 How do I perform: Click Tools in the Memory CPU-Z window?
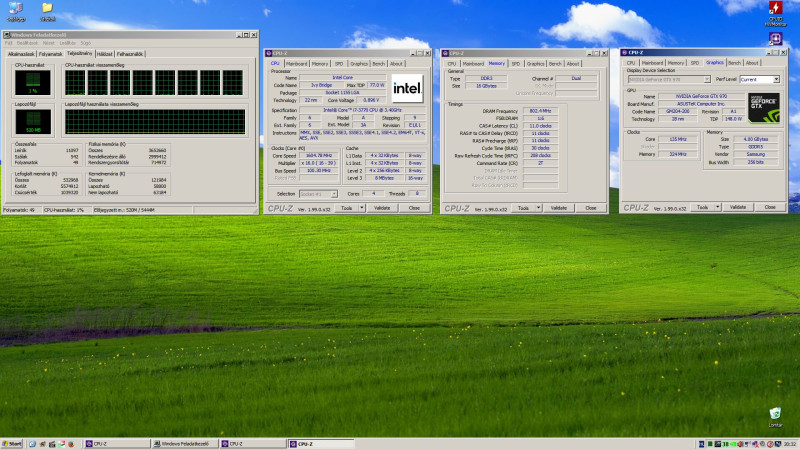[523, 208]
